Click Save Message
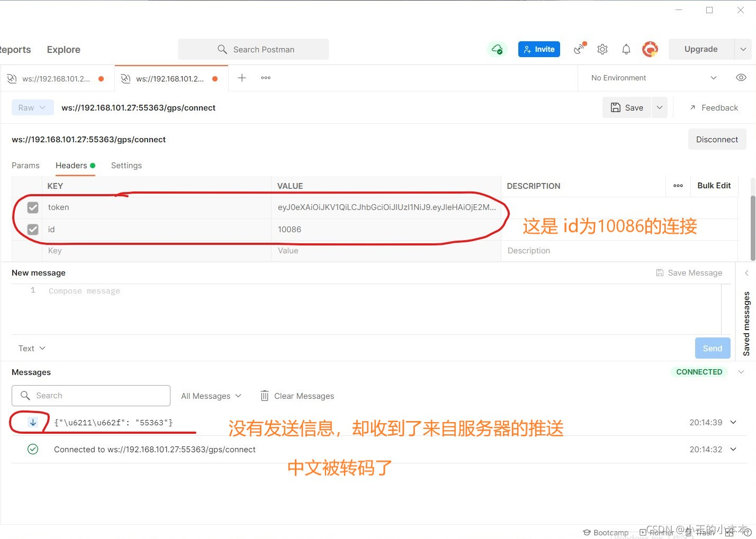The image size is (756, 539). tap(689, 273)
